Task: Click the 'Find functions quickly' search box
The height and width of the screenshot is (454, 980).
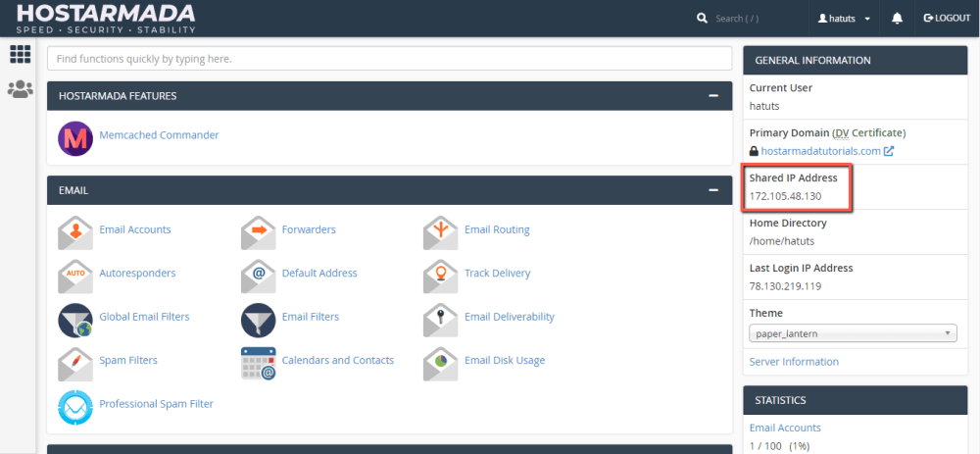Action: tap(389, 59)
